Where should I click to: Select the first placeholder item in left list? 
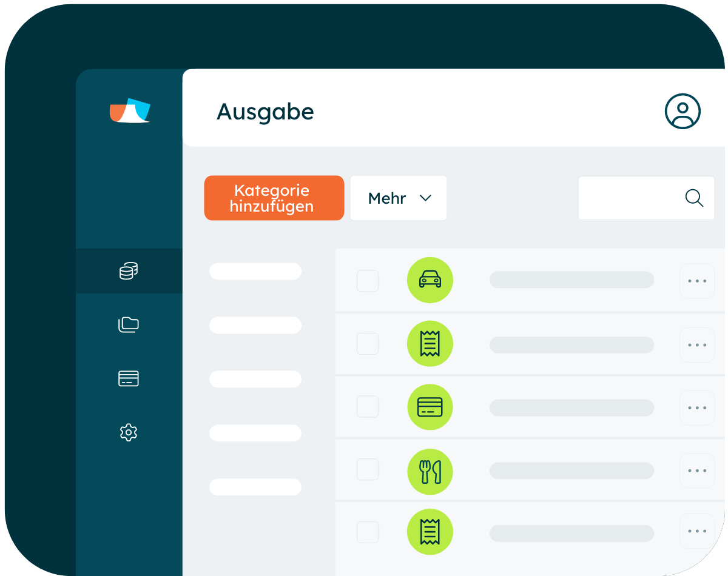click(x=255, y=272)
